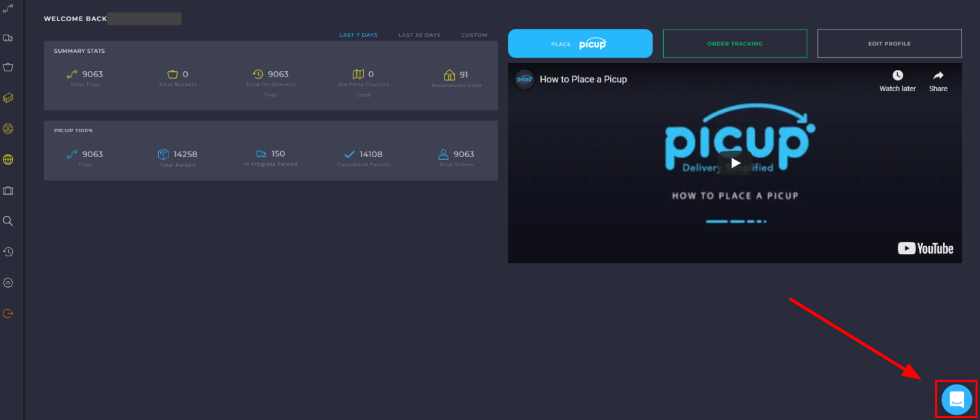
Task: Click the Edit Profile button
Action: click(890, 43)
